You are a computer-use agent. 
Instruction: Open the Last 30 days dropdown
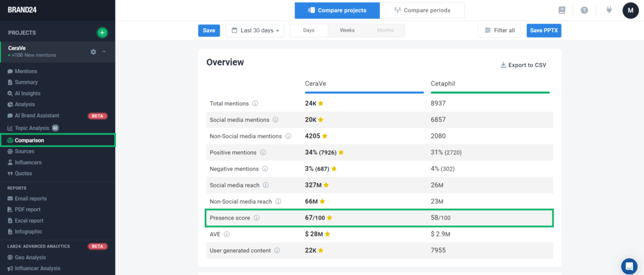point(254,30)
